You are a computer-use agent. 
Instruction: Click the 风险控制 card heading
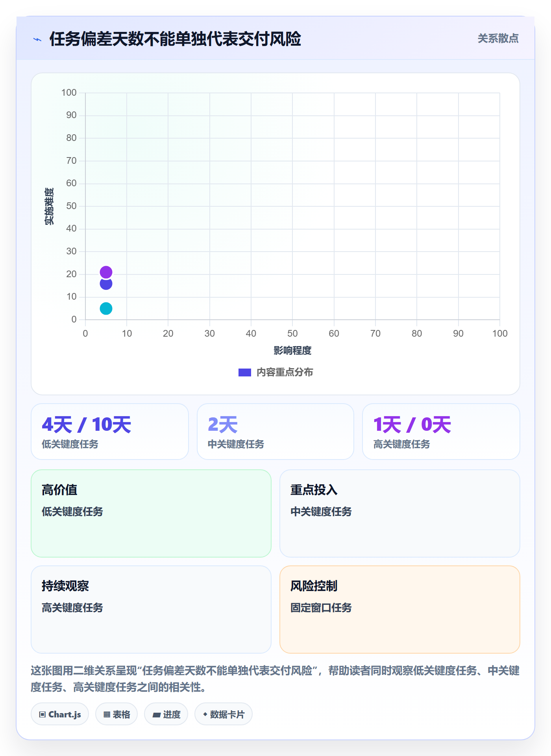tap(314, 586)
